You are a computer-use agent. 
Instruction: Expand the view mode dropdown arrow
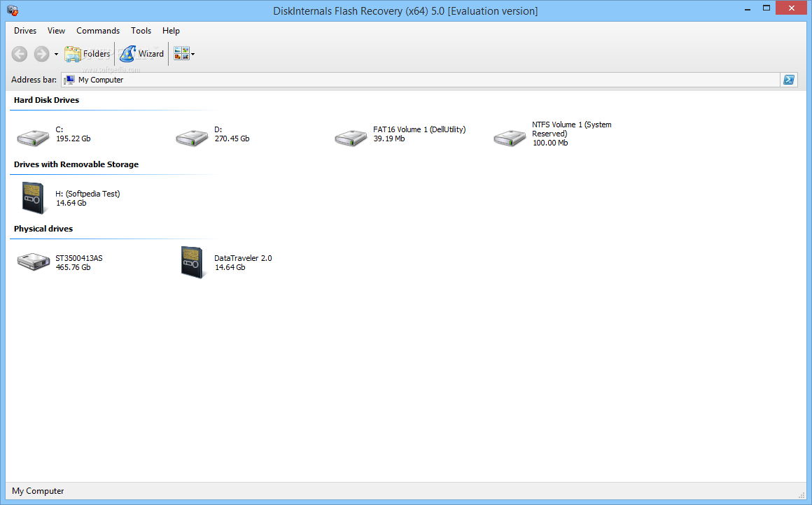193,54
